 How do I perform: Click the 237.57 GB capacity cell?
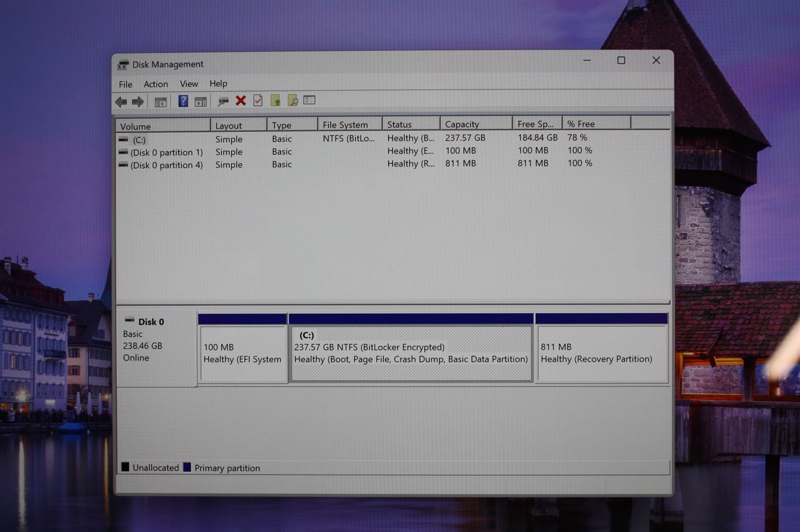click(x=465, y=137)
